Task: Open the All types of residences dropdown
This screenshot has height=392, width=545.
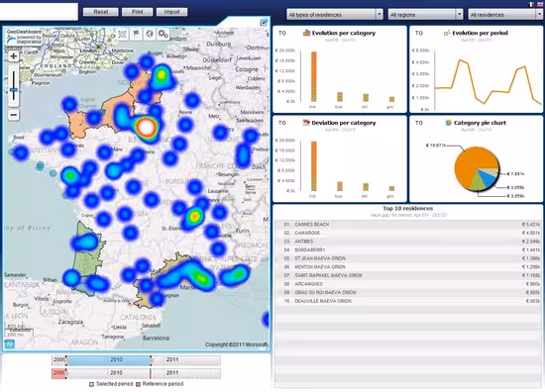Action: 334,15
